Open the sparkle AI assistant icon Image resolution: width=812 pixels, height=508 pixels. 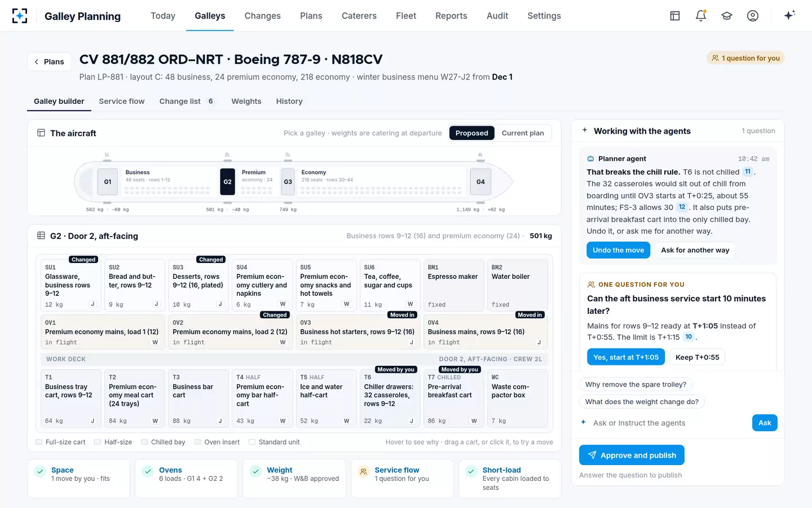pos(789,15)
